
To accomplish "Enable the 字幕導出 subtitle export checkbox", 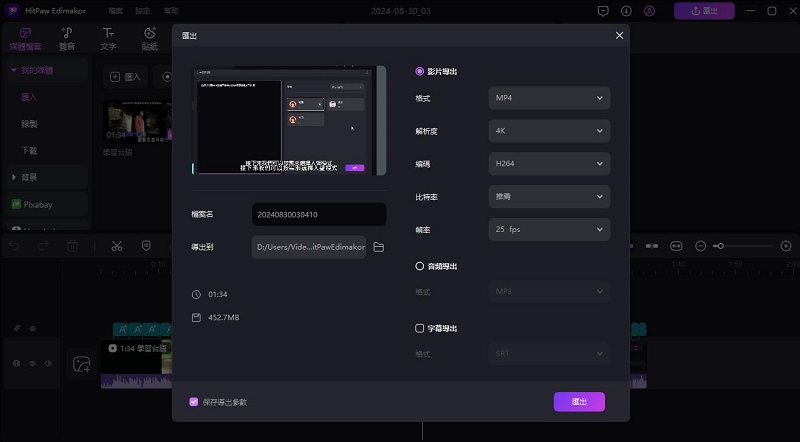I will click(419, 328).
